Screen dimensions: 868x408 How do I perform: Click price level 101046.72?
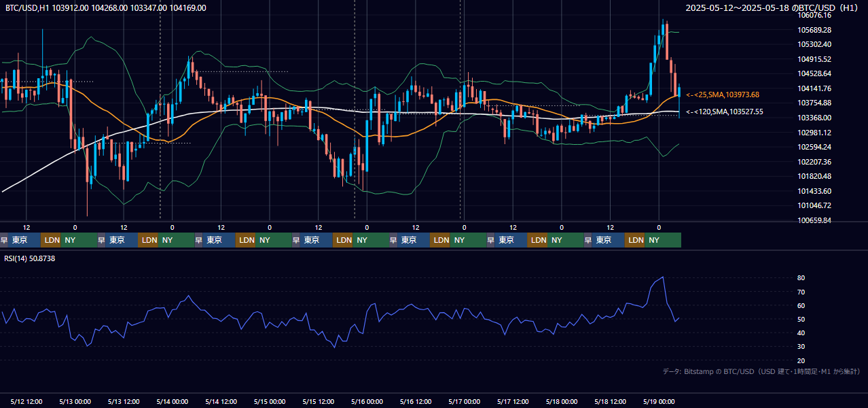click(x=815, y=205)
